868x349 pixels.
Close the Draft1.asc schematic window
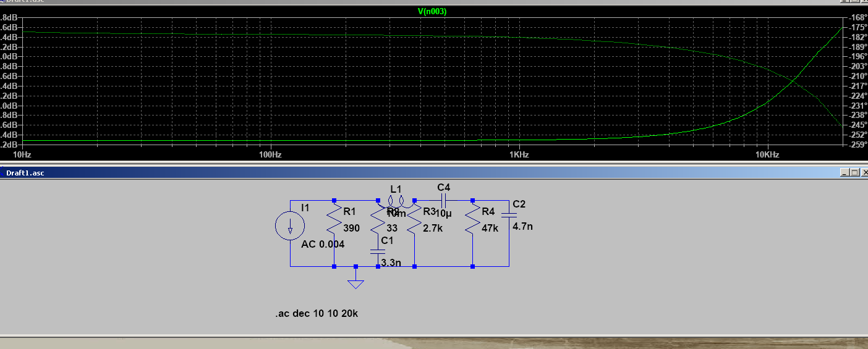(864, 172)
